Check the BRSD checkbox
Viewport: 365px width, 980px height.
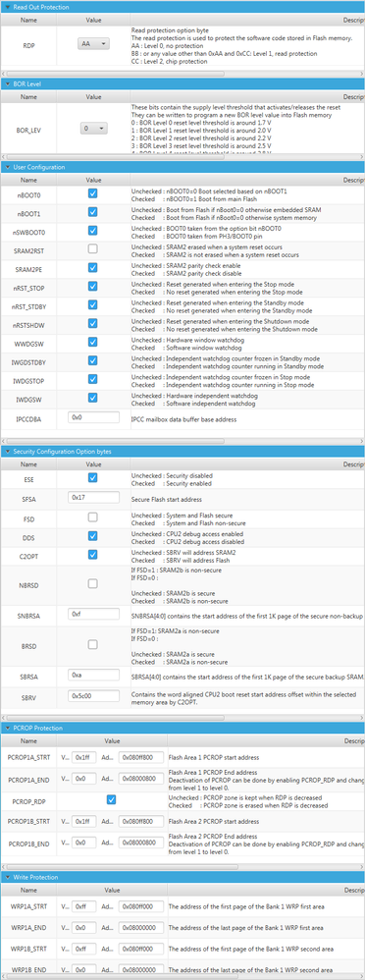(x=92, y=644)
